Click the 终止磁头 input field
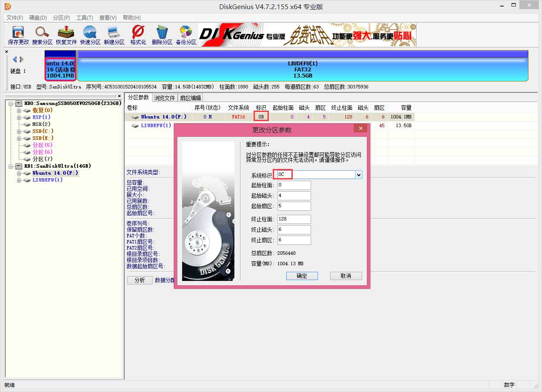The height and width of the screenshot is (392, 542). (x=294, y=230)
